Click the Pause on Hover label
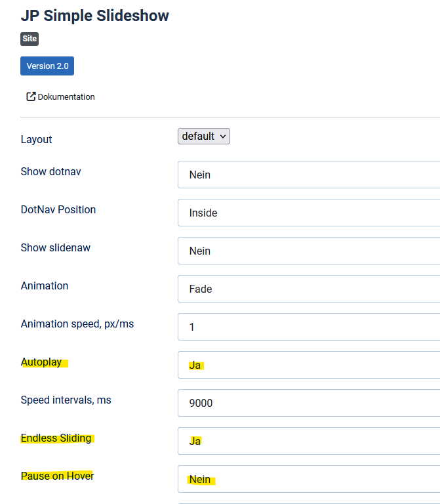This screenshot has height=504, width=440. pyautogui.click(x=58, y=476)
